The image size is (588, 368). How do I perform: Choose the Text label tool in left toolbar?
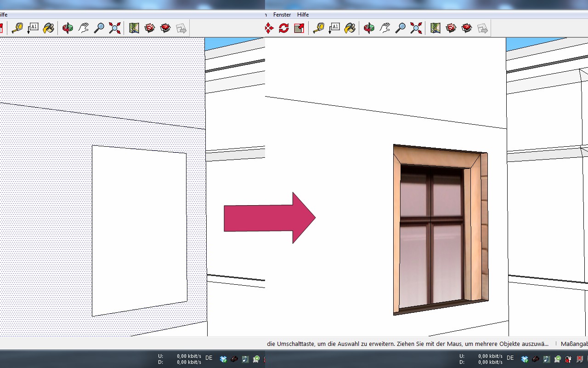click(33, 28)
